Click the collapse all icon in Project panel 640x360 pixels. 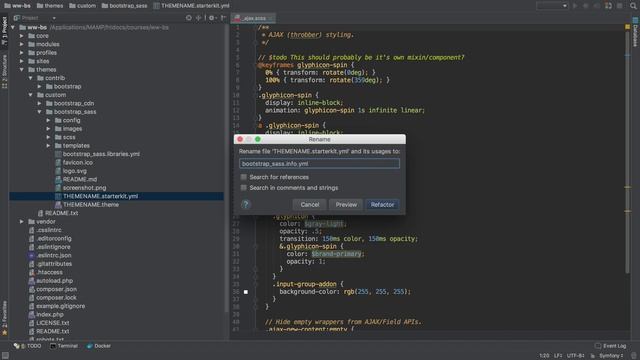pyautogui.click(x=199, y=18)
